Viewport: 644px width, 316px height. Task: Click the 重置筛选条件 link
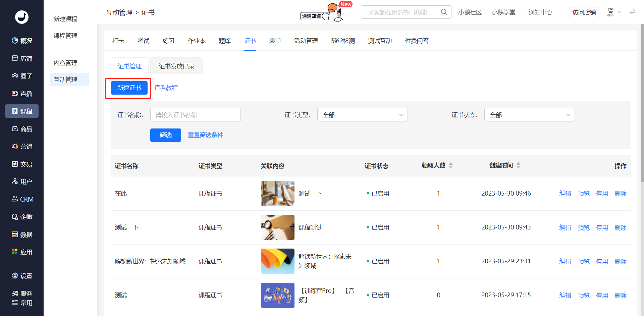(205, 135)
